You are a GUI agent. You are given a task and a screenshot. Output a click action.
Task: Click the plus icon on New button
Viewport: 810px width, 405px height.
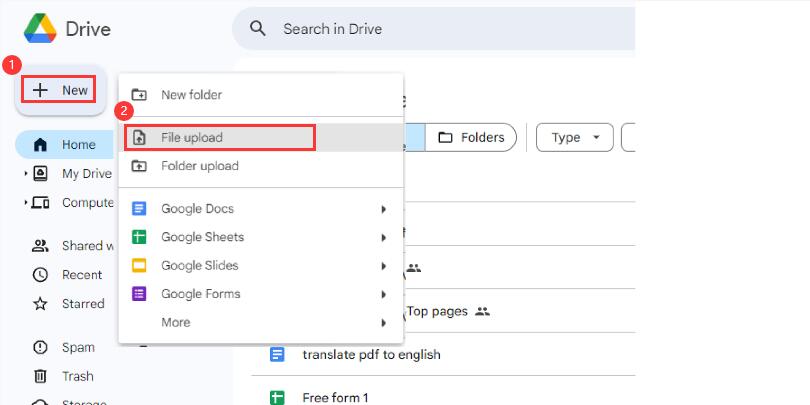[40, 90]
